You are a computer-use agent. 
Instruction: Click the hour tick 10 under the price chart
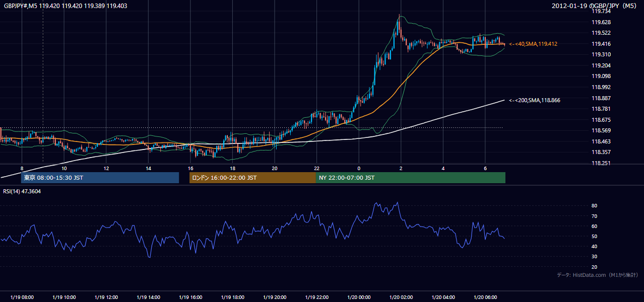click(x=64, y=168)
